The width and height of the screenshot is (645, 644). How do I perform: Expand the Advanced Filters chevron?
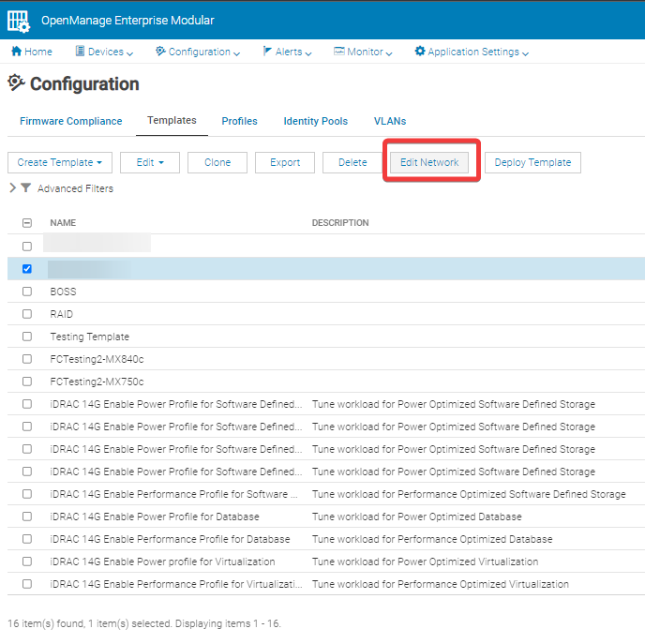tap(12, 188)
